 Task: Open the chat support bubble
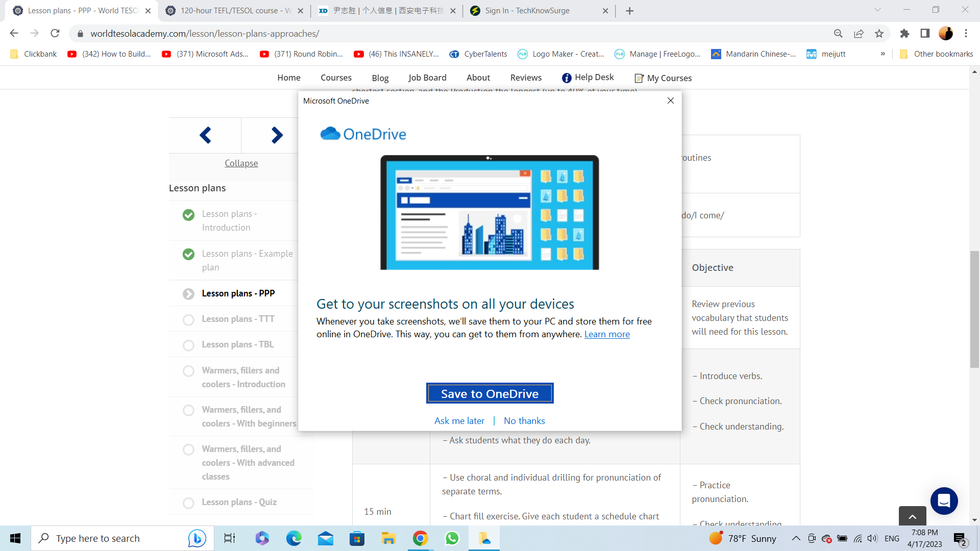click(944, 501)
